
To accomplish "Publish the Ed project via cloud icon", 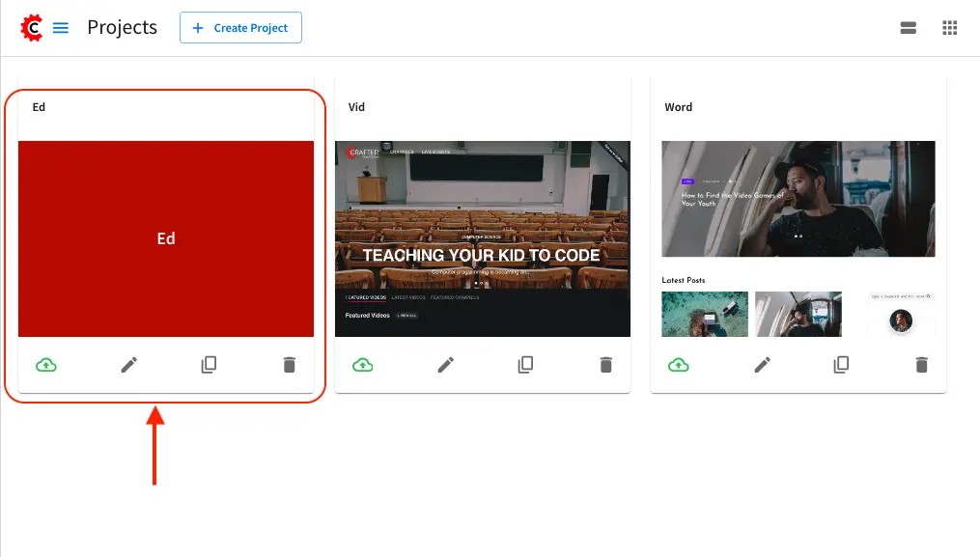I will click(46, 365).
